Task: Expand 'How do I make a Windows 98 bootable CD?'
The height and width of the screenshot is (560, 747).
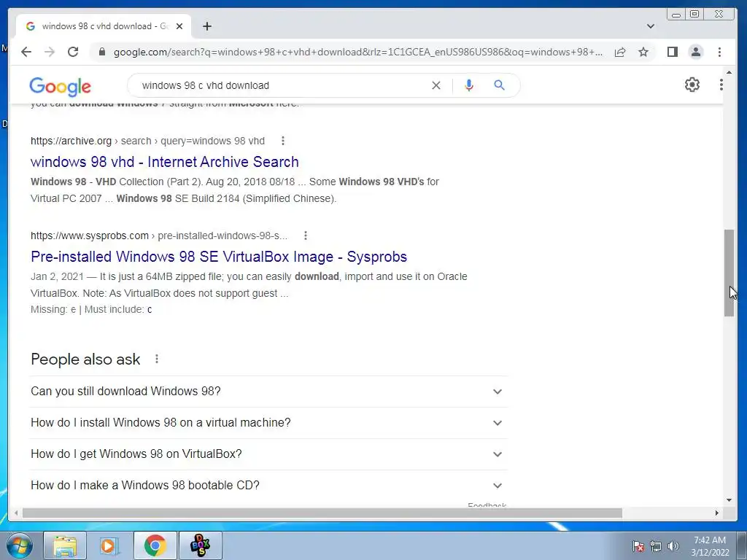Action: tap(268, 486)
